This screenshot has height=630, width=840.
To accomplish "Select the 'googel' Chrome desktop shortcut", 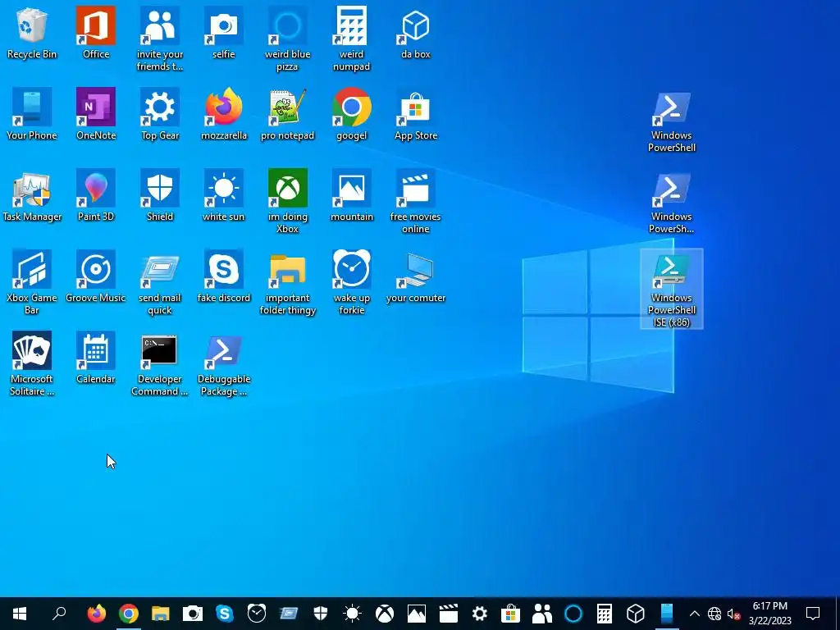I will click(x=351, y=114).
